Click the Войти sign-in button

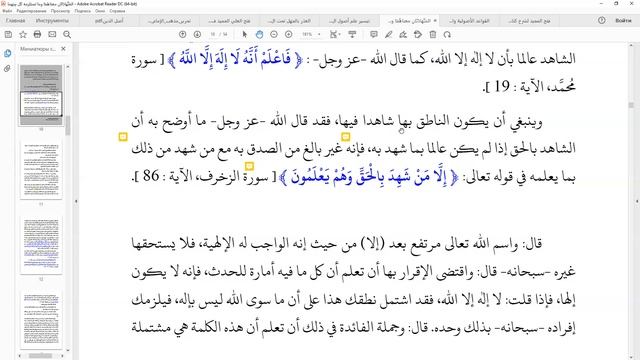tap(623, 20)
